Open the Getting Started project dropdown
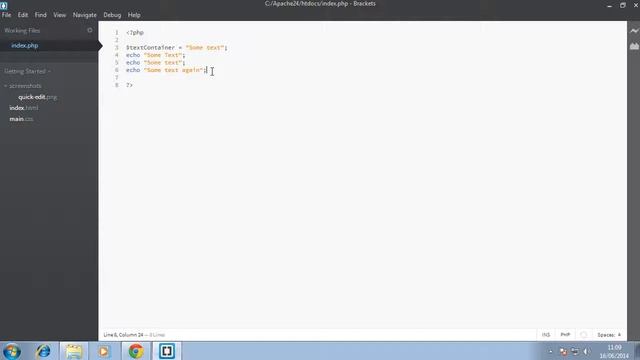This screenshot has width=640, height=360. click(x=27, y=71)
